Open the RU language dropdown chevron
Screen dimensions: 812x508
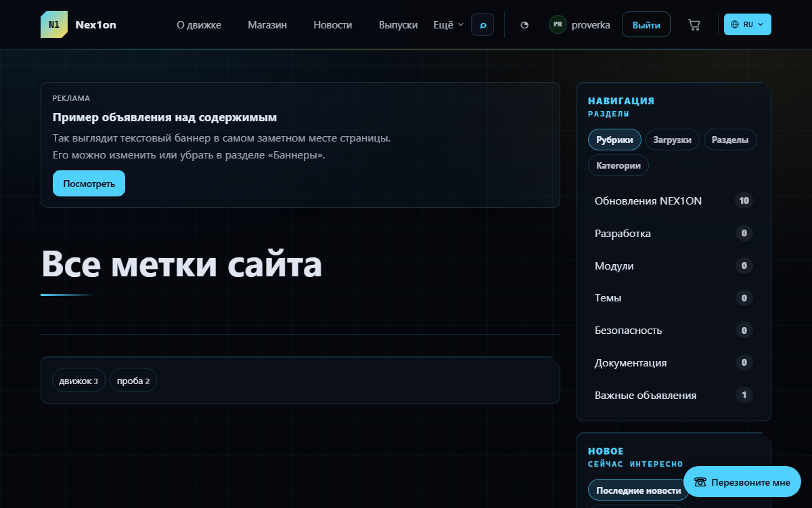coord(761,24)
